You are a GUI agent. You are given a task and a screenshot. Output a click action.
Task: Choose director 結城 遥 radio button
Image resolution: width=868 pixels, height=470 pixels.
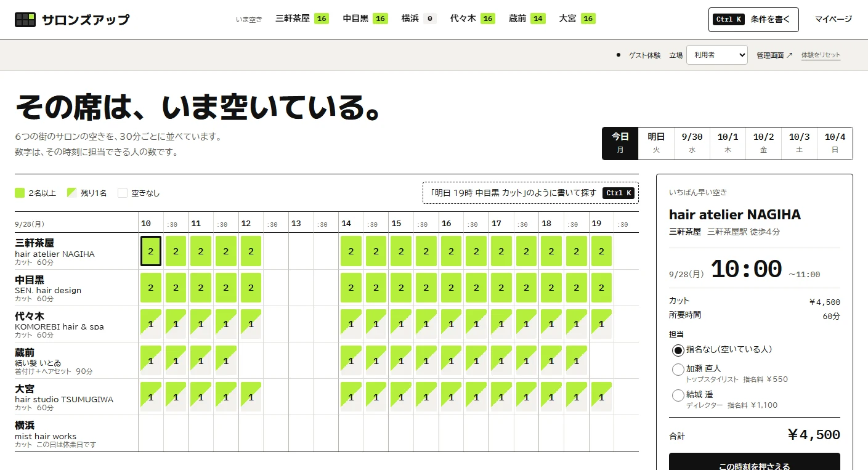[x=678, y=395]
